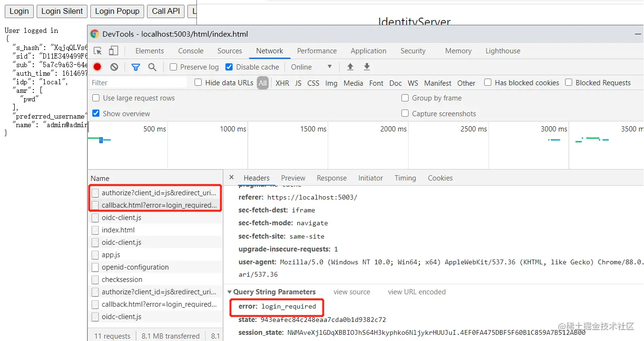This screenshot has width=644, height=341.
Task: Click the index.html file icon in list
Action: [x=95, y=230]
